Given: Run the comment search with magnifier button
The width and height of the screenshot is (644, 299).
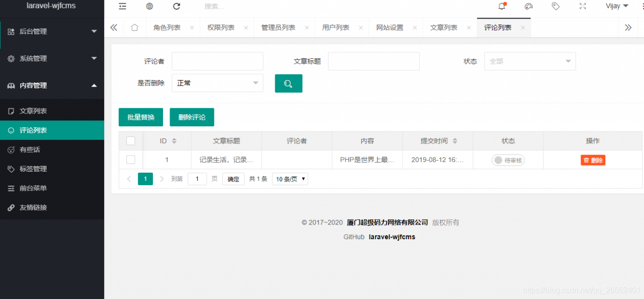Looking at the screenshot, I should [288, 83].
